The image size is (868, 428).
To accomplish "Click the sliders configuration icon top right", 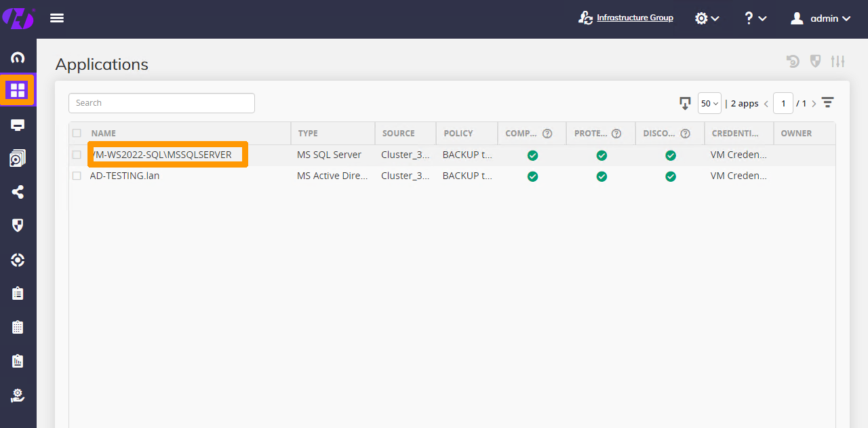I will click(x=838, y=61).
